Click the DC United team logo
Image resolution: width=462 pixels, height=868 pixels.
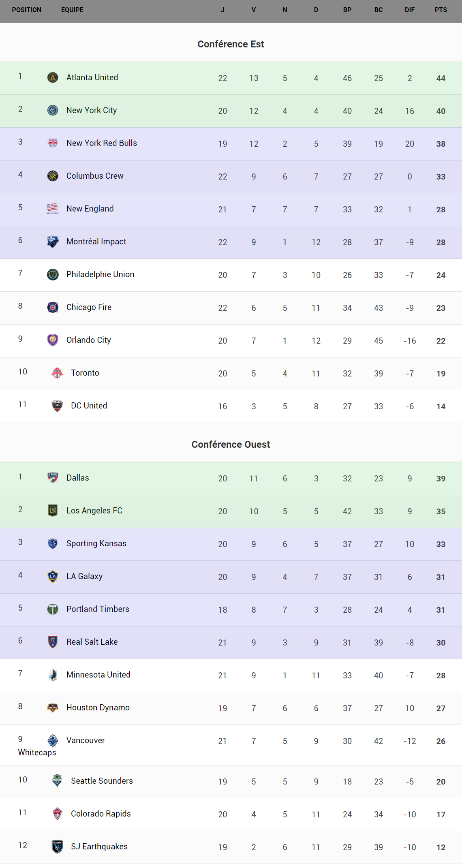point(57,406)
